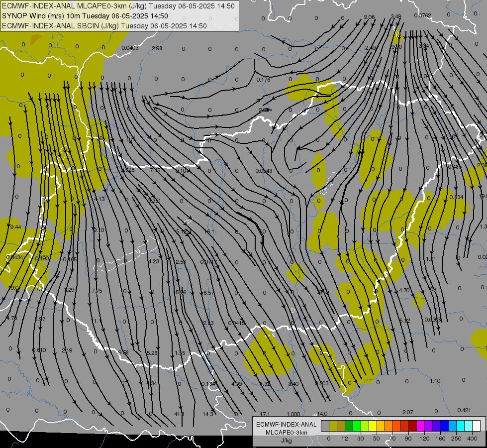Click the legend scale label 30

(x=360, y=439)
